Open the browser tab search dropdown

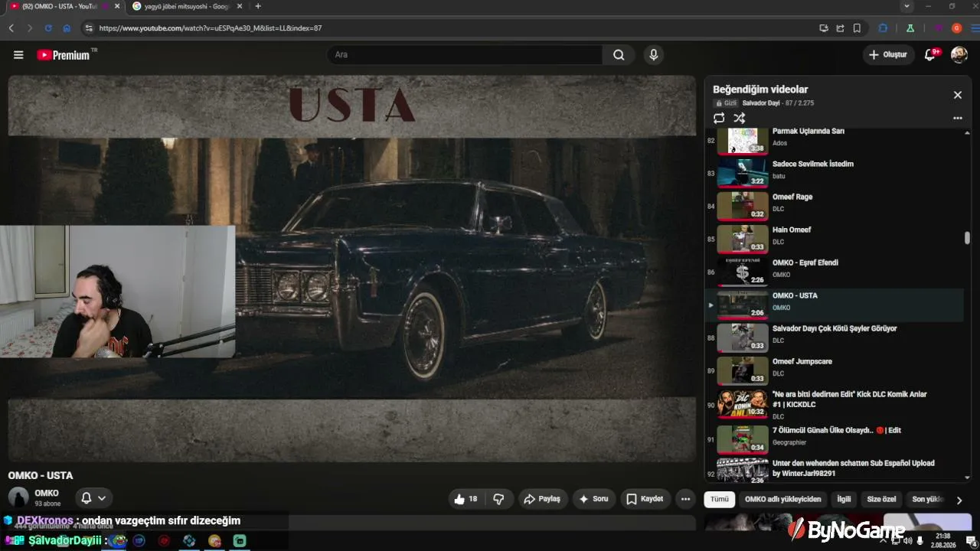tap(907, 6)
